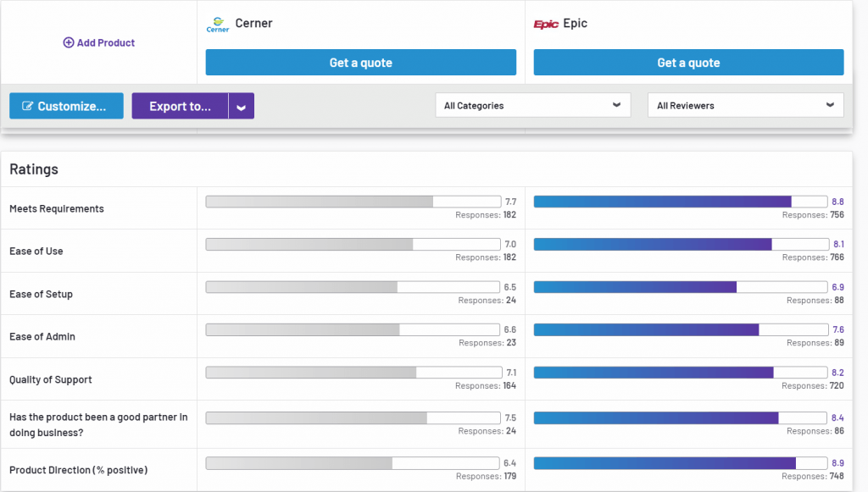The image size is (868, 492).
Task: Open the Customize... dialog
Action: [66, 105]
